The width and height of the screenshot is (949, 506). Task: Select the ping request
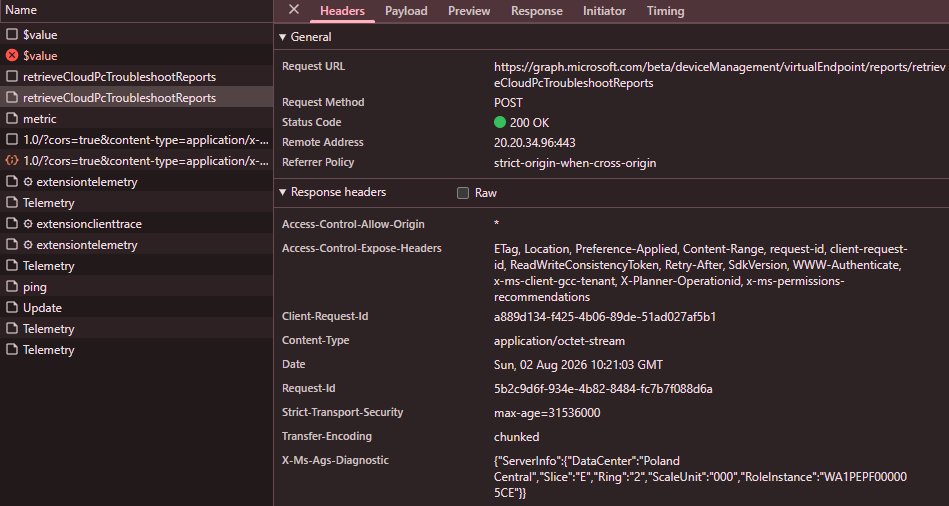tap(137, 287)
